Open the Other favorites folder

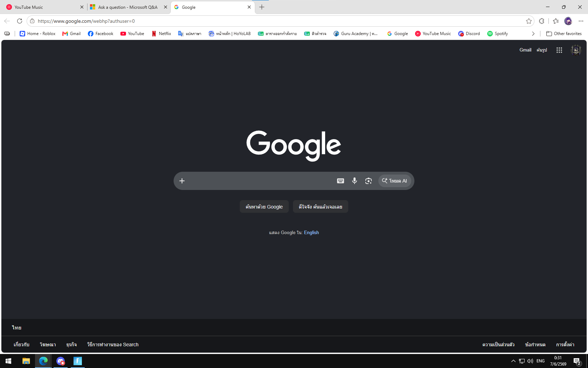[564, 34]
